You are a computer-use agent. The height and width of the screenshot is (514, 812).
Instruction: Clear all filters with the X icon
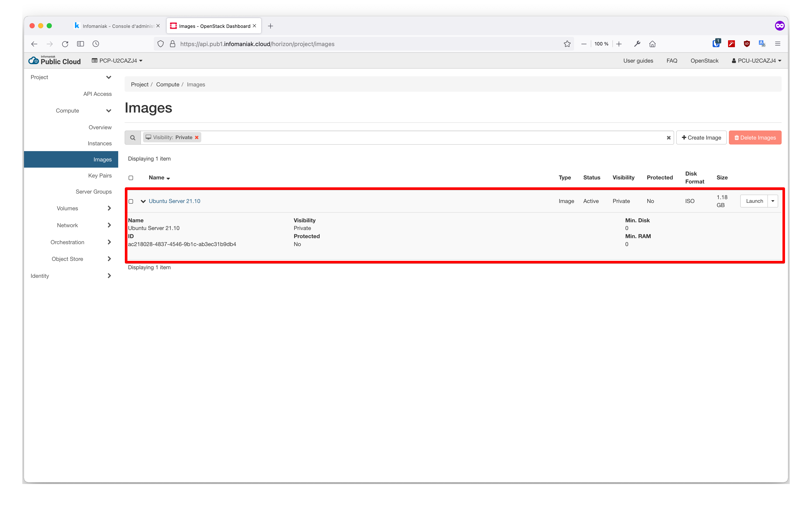coord(668,138)
